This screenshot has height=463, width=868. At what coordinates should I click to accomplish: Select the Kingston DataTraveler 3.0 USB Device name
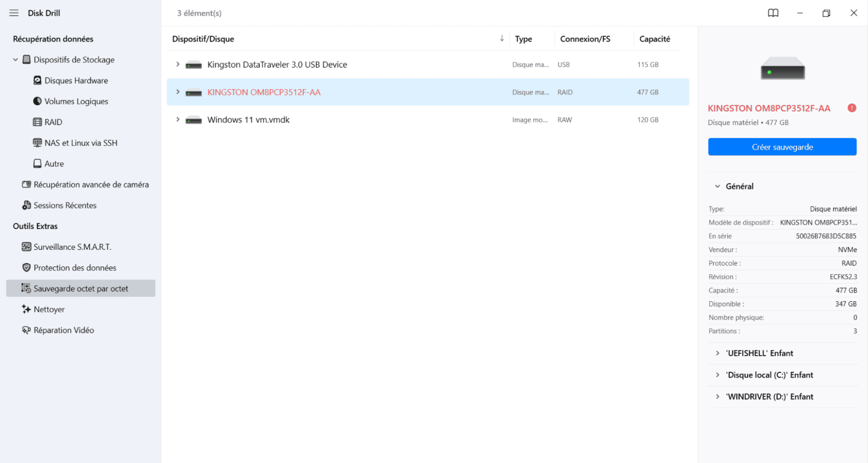pyautogui.click(x=277, y=64)
